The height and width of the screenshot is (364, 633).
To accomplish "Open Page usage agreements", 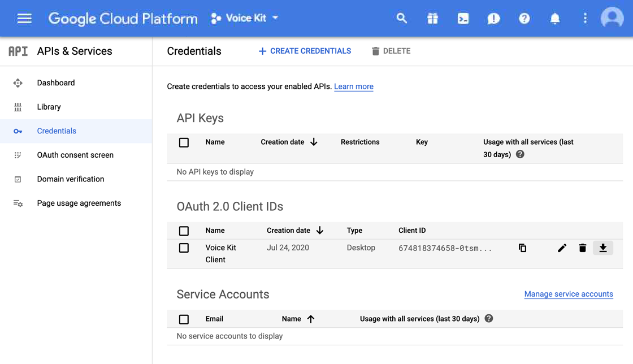I will coord(79,203).
